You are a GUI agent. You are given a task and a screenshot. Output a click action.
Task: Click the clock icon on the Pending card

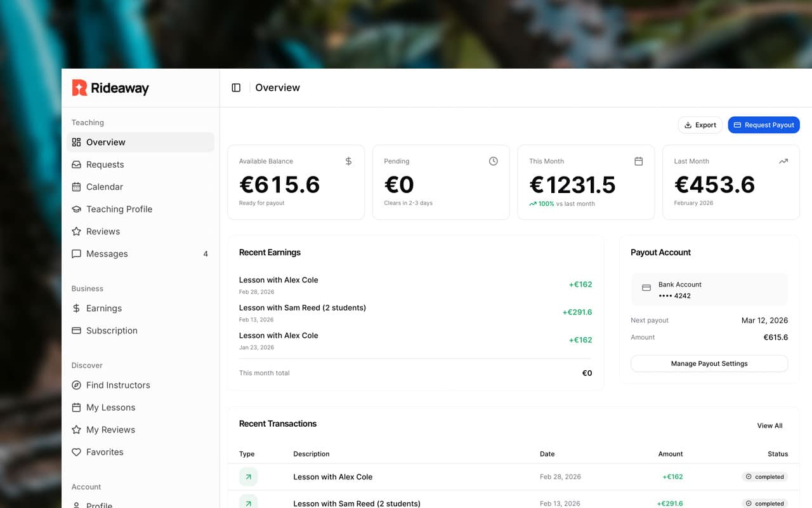pos(494,161)
